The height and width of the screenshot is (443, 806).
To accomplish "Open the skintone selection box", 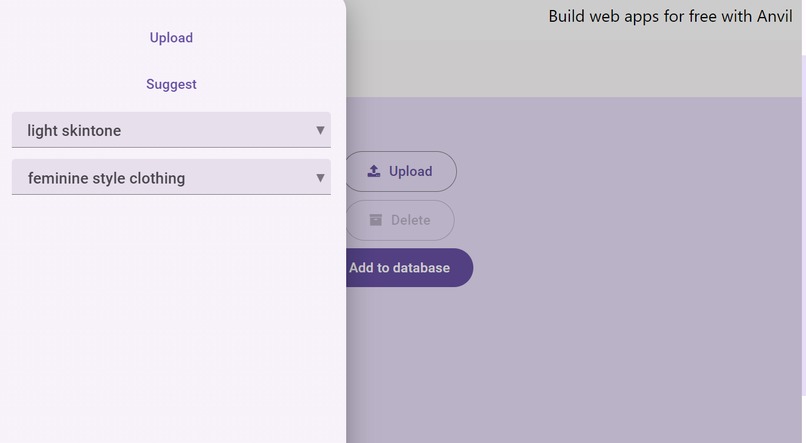I will tap(171, 130).
